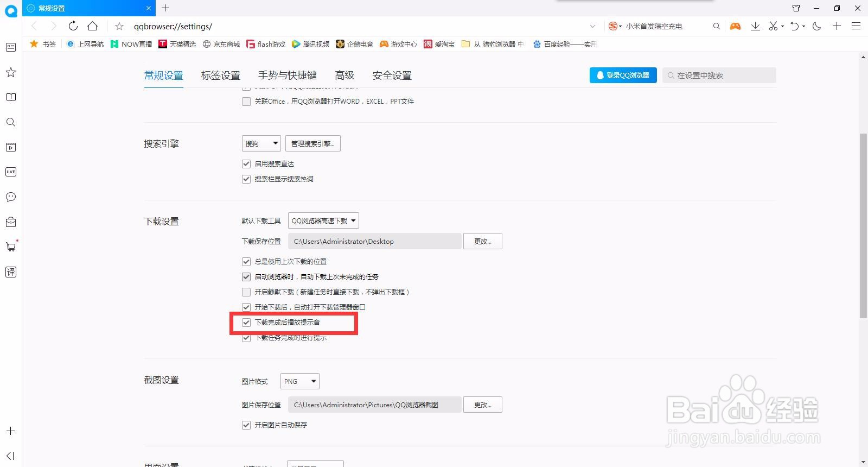
Task: Open the news sidebar icon
Action: tap(11, 47)
